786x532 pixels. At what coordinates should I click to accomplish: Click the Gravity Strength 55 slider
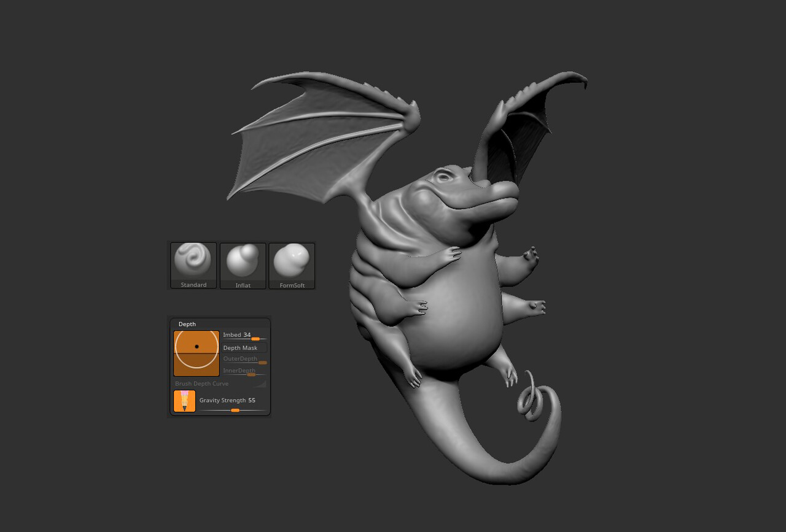click(233, 403)
